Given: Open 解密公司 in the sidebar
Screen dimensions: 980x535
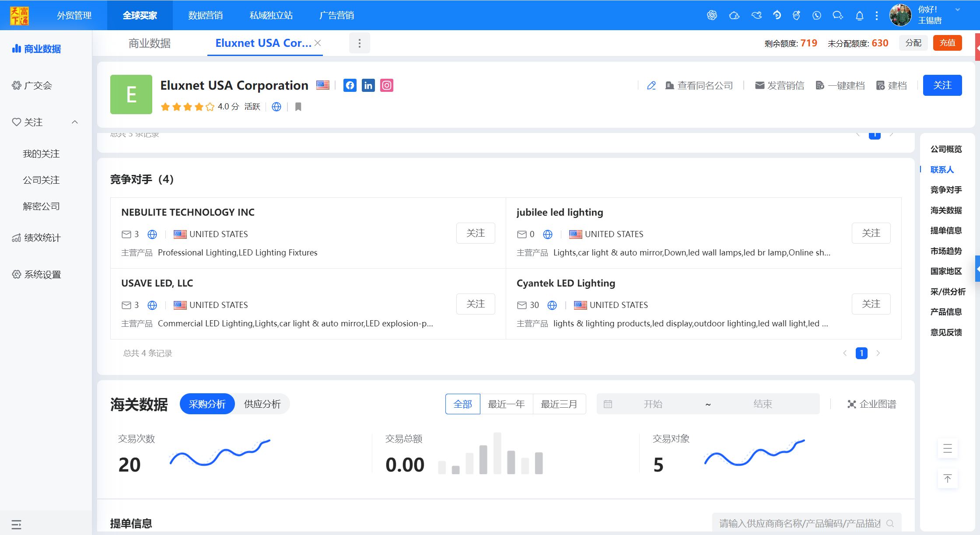Looking at the screenshot, I should [x=41, y=206].
